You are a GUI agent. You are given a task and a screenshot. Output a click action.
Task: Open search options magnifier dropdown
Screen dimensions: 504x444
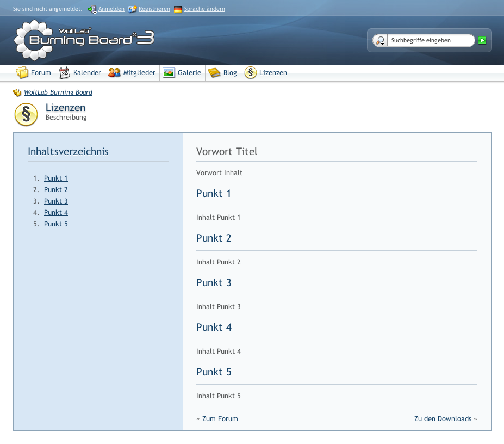(380, 40)
